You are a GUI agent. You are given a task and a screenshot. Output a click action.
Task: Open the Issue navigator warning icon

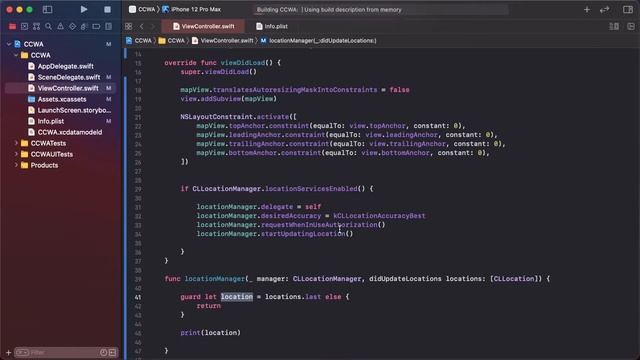pos(60,27)
